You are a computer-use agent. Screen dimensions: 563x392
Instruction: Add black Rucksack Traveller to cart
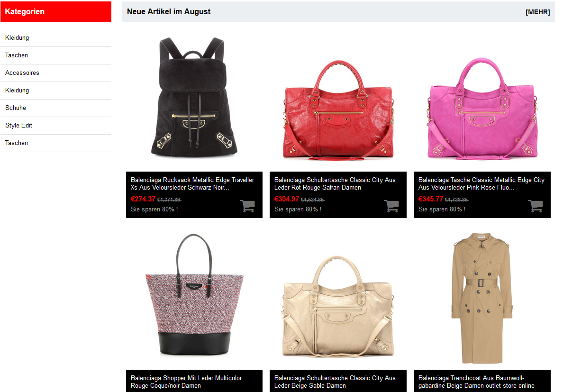point(247,206)
